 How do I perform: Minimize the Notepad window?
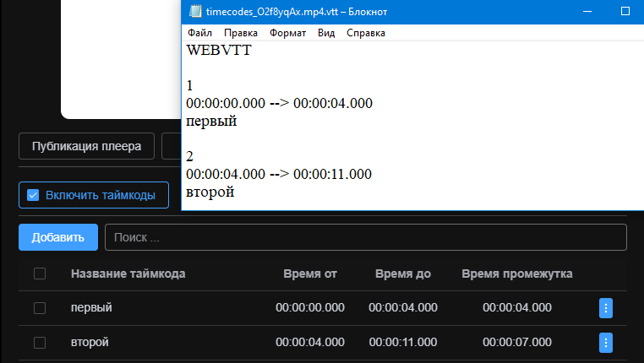click(x=587, y=12)
